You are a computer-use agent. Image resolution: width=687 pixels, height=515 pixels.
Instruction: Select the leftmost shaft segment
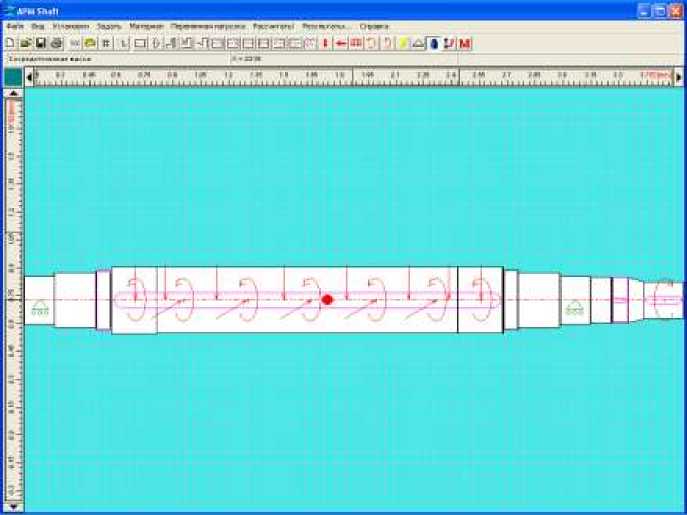39,300
